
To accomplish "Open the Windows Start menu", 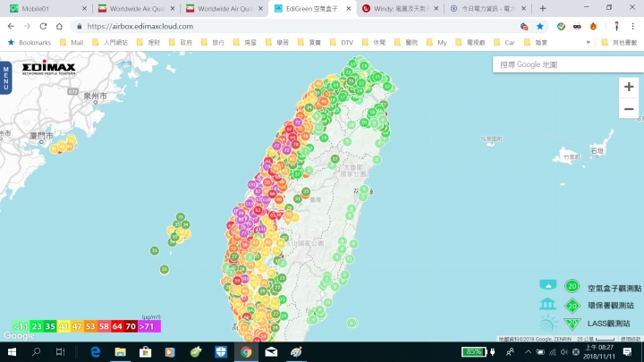I will click(12, 352).
